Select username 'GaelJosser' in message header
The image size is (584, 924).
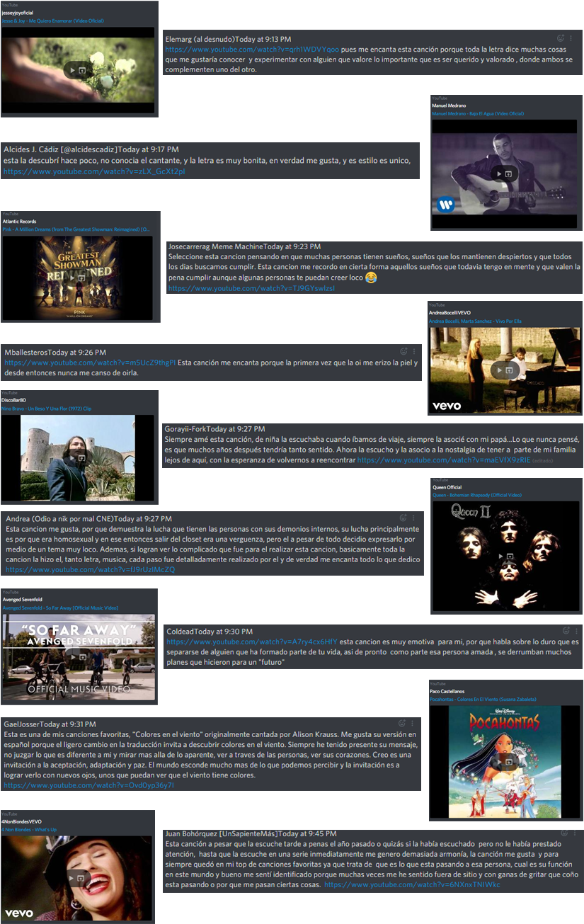click(x=22, y=724)
